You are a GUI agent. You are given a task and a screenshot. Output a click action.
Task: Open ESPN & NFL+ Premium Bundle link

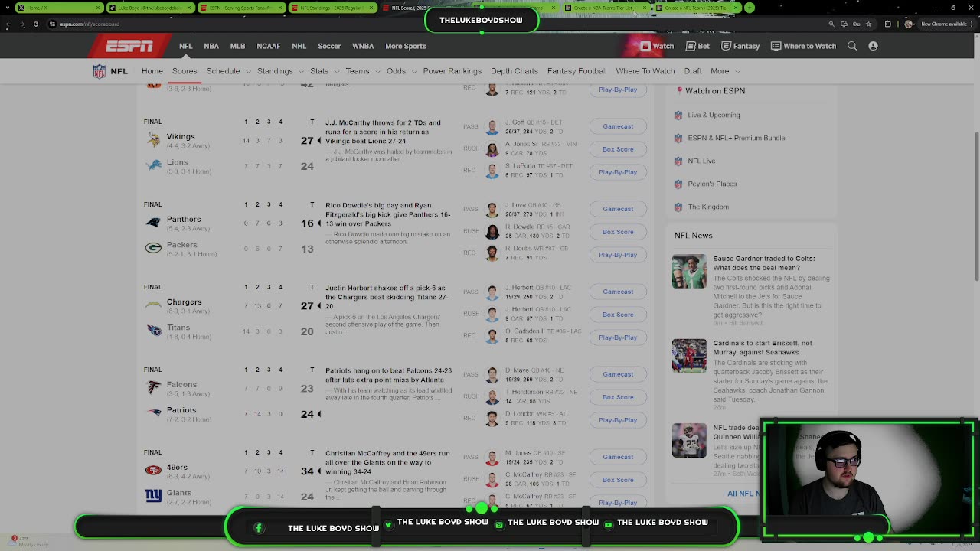(737, 138)
